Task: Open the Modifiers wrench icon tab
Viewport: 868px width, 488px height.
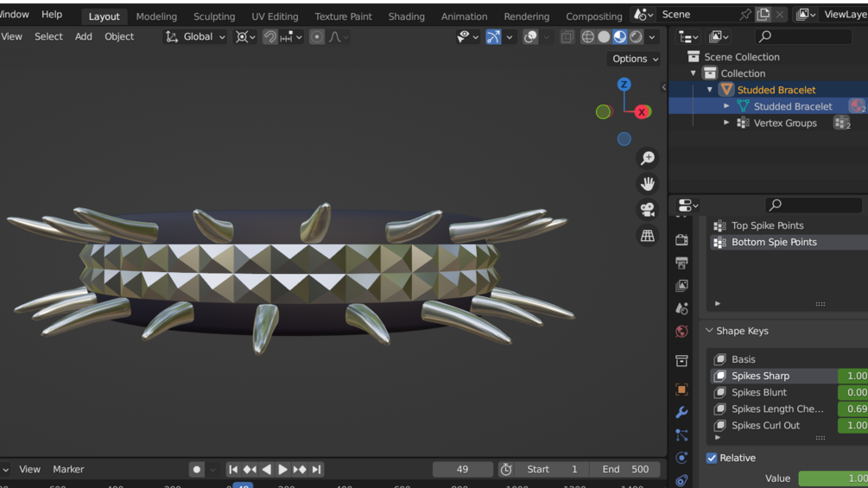Action: click(x=681, y=412)
